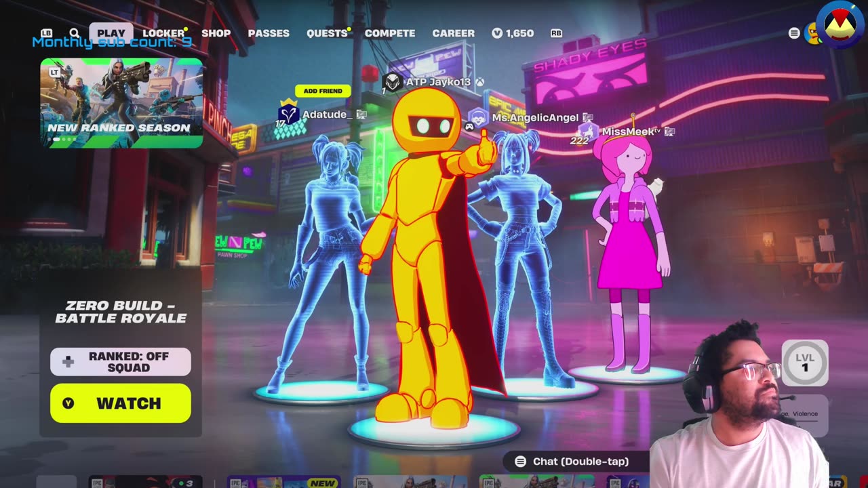Viewport: 868px width, 488px height.
Task: Toggle the Ranked: Off Squad option
Action: coord(121,362)
